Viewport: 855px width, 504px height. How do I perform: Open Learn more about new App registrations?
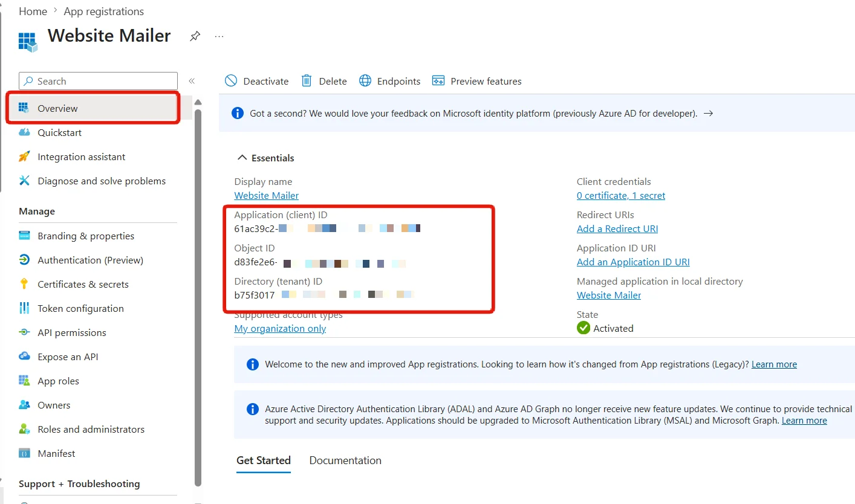[x=774, y=364]
